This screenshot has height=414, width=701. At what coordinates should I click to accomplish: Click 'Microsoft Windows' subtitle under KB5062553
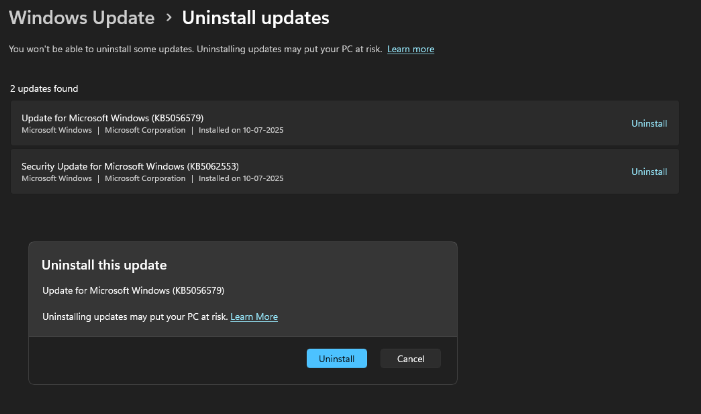pyautogui.click(x=56, y=178)
